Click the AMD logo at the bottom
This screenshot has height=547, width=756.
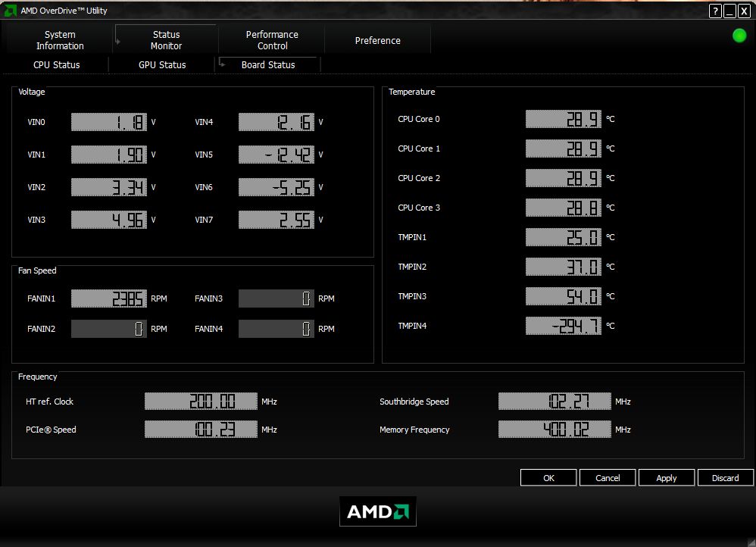pos(377,511)
